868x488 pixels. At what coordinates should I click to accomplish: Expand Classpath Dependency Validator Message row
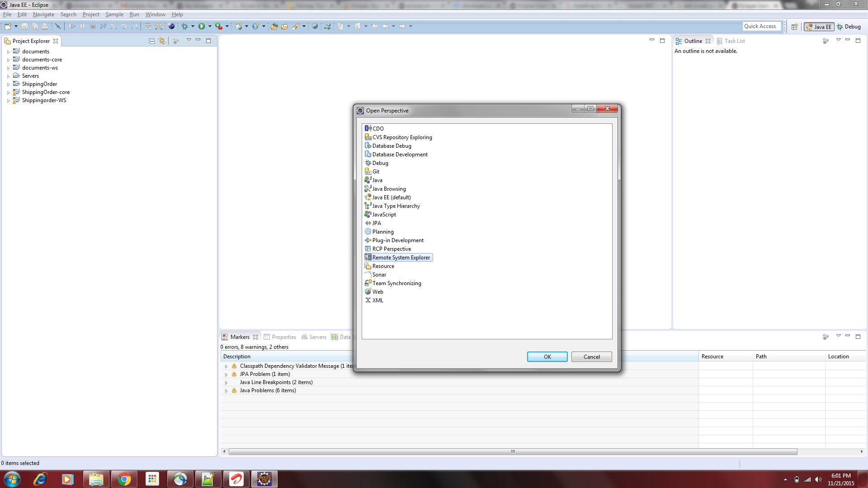pos(226,366)
